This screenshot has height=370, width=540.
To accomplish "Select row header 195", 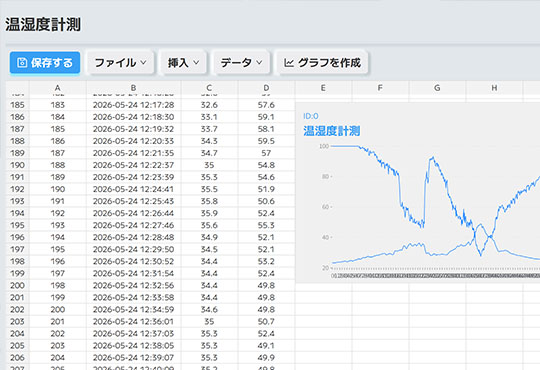I will point(18,225).
